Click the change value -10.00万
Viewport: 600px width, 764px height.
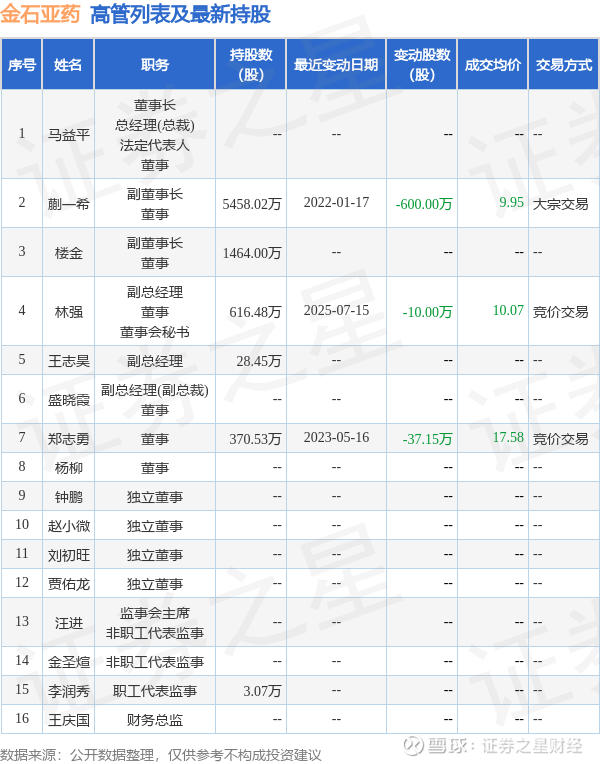click(x=427, y=312)
